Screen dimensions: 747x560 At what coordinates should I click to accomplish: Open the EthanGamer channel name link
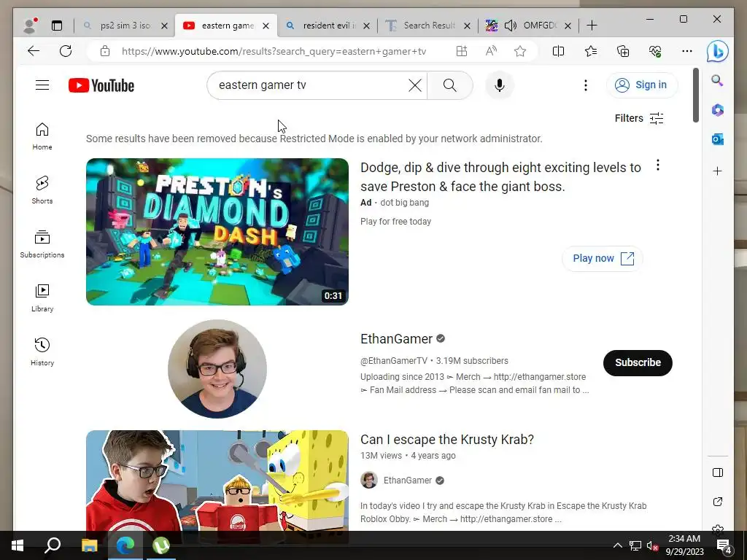point(396,338)
